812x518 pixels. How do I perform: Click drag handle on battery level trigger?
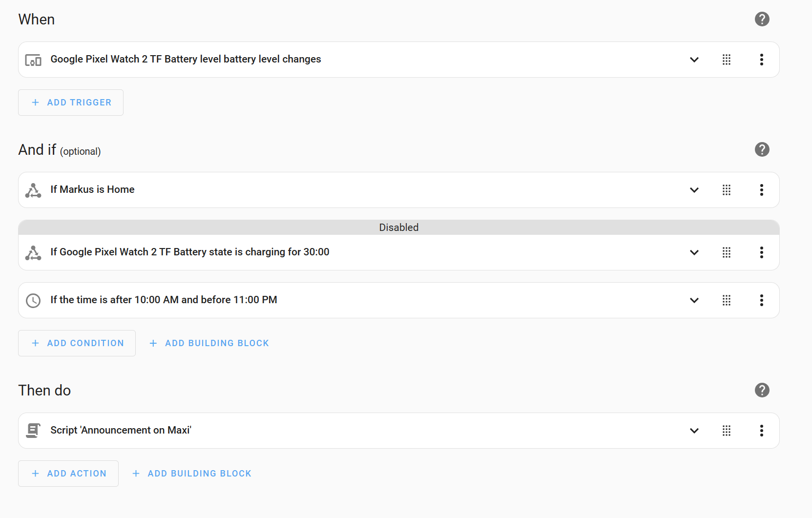tap(727, 60)
